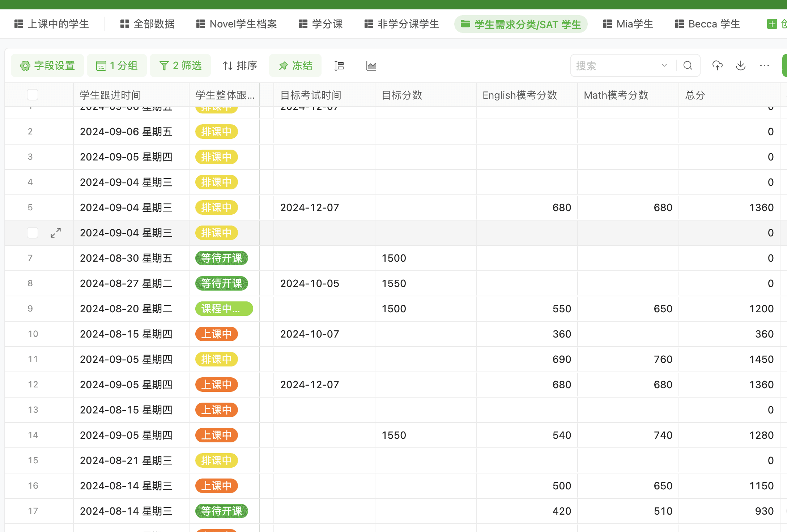Screen dimensions: 787x532
Task: Open the 2 筛选 filter panel
Action: [x=180, y=65]
